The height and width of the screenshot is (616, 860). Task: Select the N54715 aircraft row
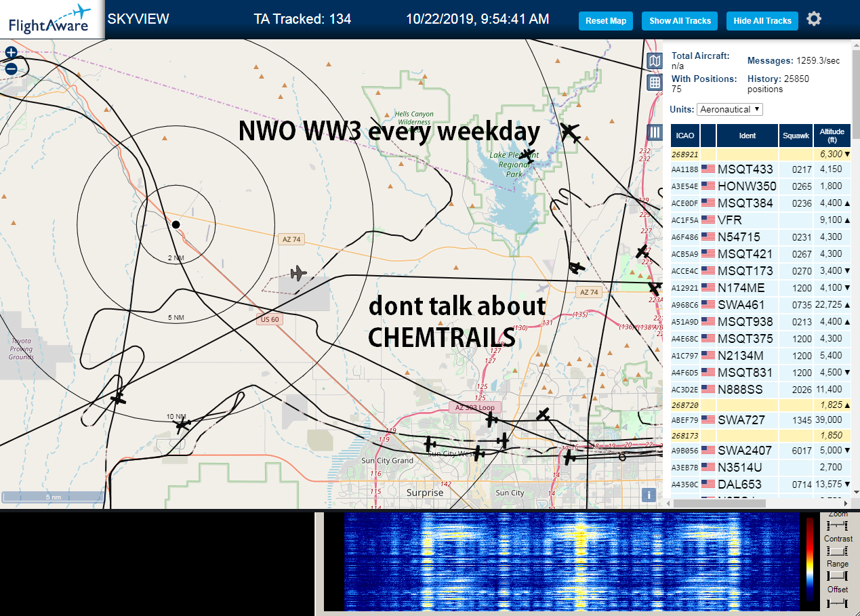click(x=760, y=237)
